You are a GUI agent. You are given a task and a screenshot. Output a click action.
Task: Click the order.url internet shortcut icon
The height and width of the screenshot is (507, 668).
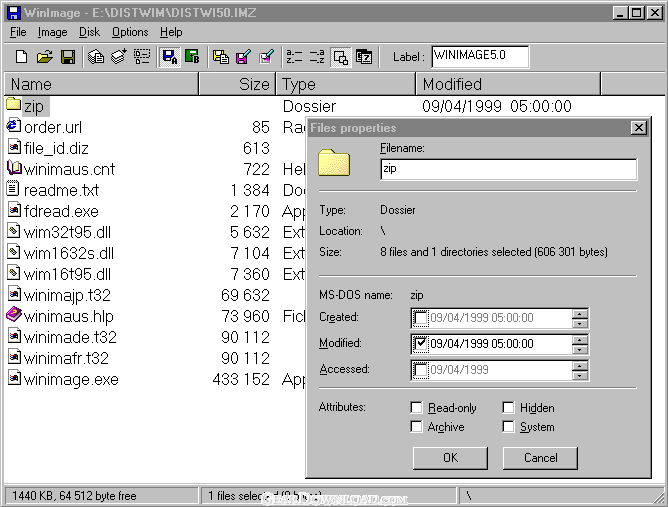tap(14, 126)
